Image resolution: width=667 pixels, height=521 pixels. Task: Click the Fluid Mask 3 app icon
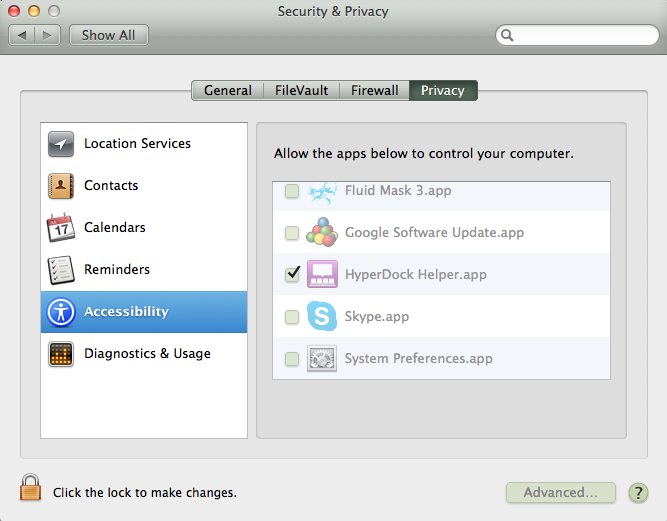point(322,193)
